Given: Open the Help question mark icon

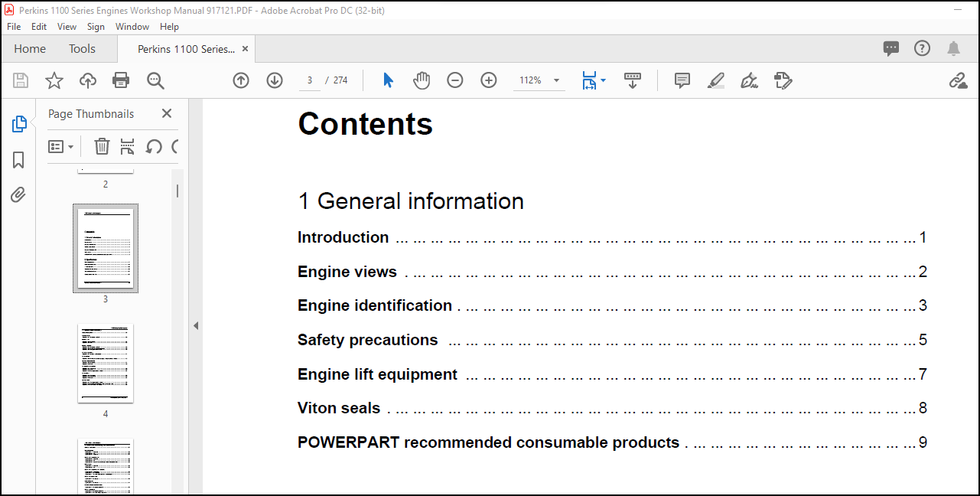Looking at the screenshot, I should tap(923, 48).
